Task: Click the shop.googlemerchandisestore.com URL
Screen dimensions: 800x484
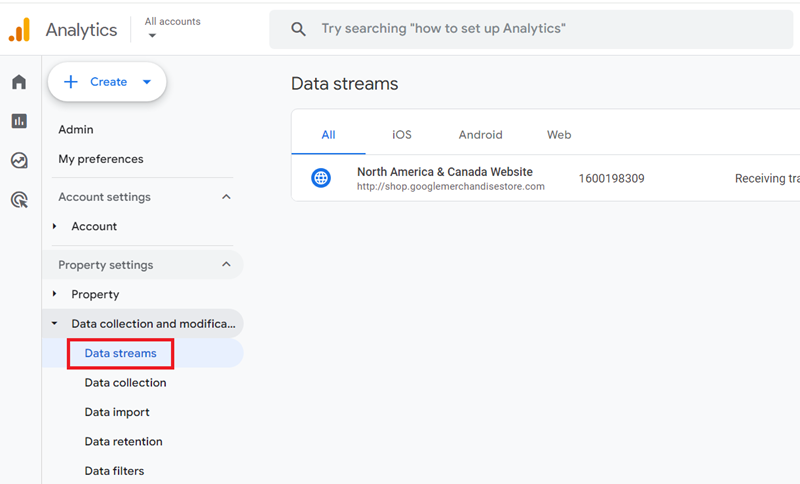Action: [451, 187]
